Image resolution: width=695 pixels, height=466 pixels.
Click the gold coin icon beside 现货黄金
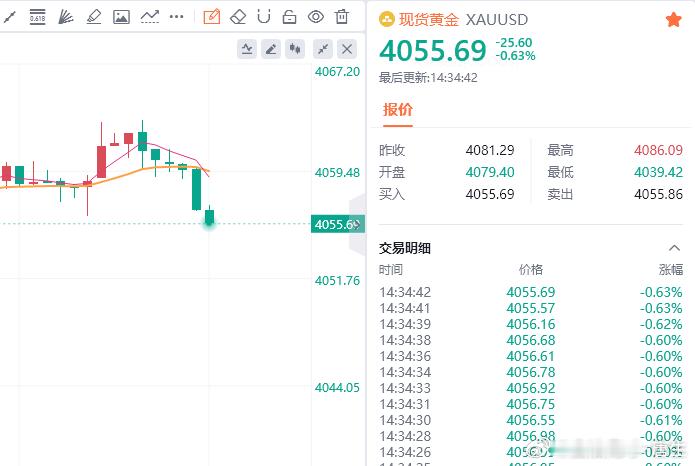(x=387, y=20)
